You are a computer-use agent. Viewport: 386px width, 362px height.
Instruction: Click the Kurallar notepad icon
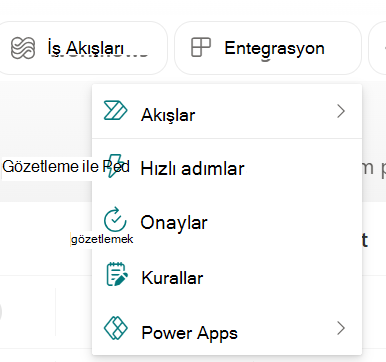(116, 274)
